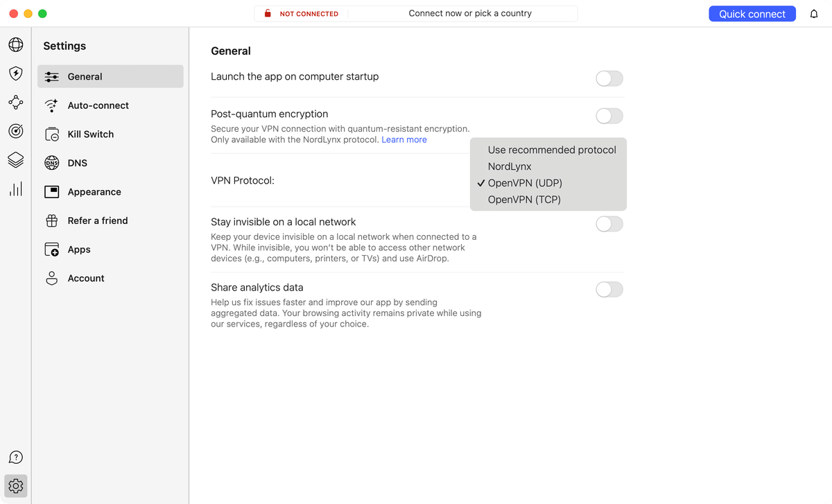
Task: Toggle Post-quantum encryption switch
Action: 609,116
